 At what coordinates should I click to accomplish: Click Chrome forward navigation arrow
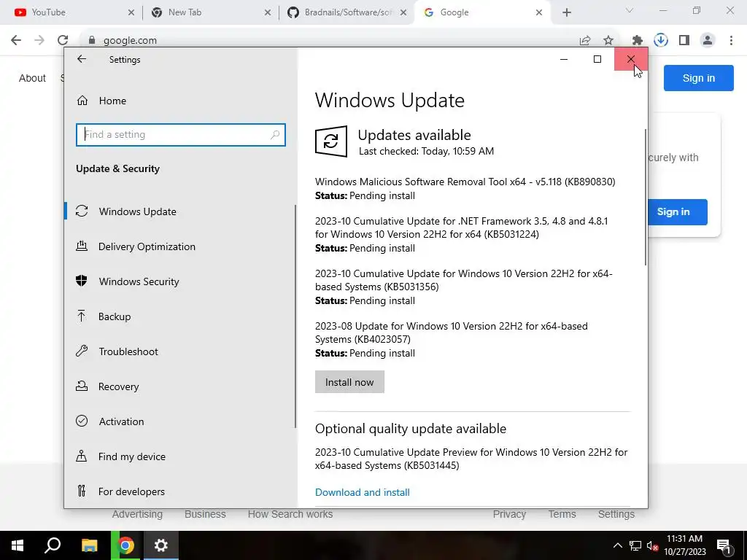(x=39, y=40)
